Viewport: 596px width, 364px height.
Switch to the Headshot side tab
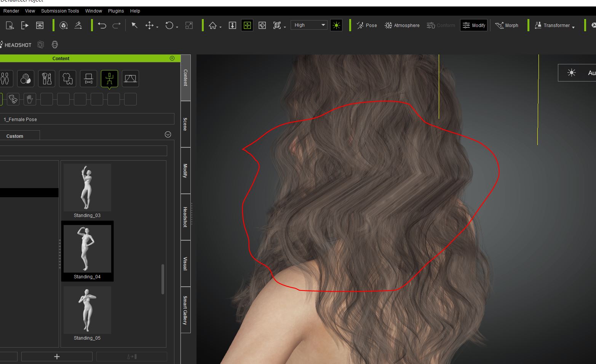coord(185,217)
